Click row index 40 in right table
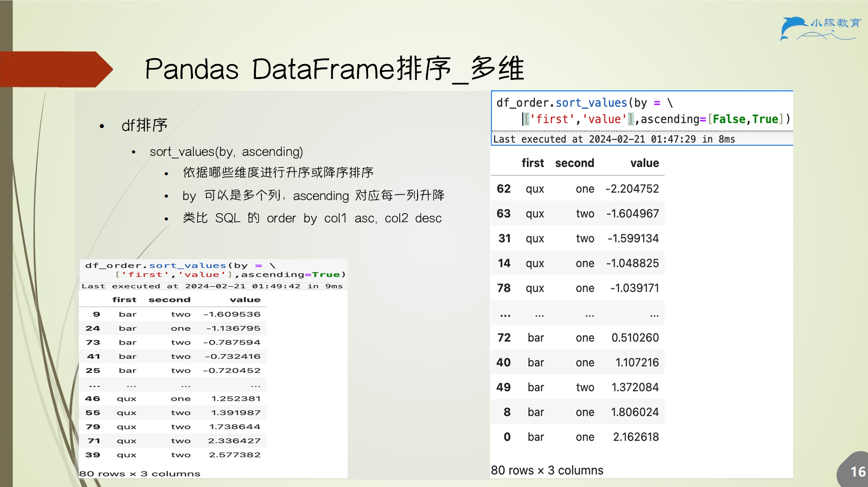868x487 pixels. coord(503,363)
